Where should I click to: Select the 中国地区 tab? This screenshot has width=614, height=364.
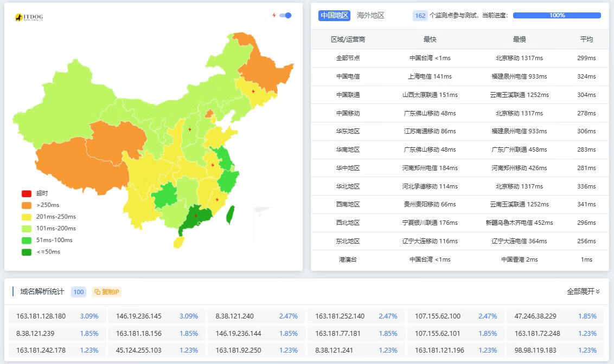click(334, 15)
